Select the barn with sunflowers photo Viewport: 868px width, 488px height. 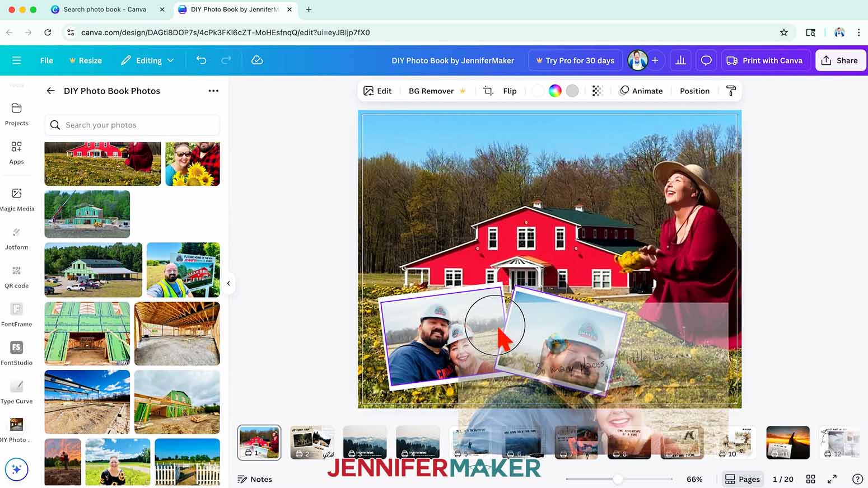pos(102,164)
